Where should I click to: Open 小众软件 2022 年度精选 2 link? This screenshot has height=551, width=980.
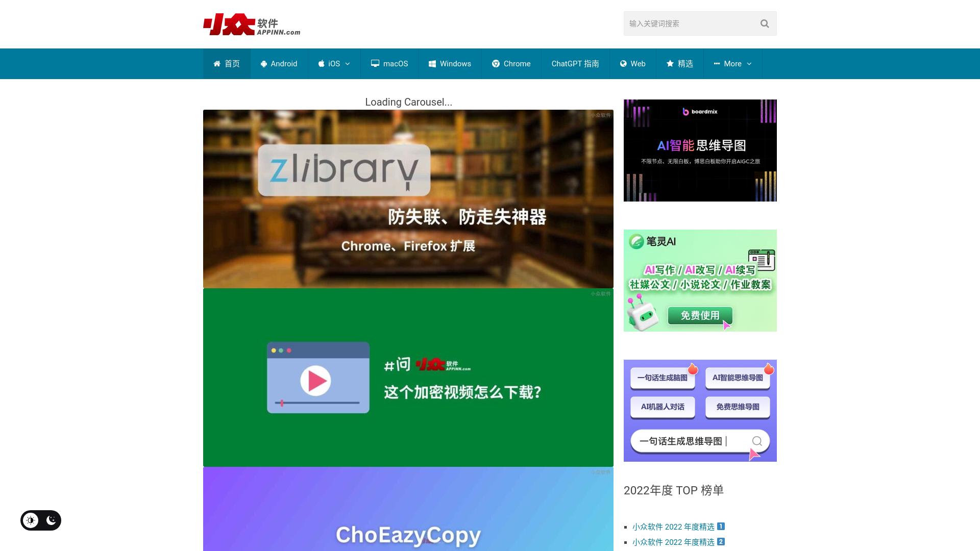[x=678, y=542]
